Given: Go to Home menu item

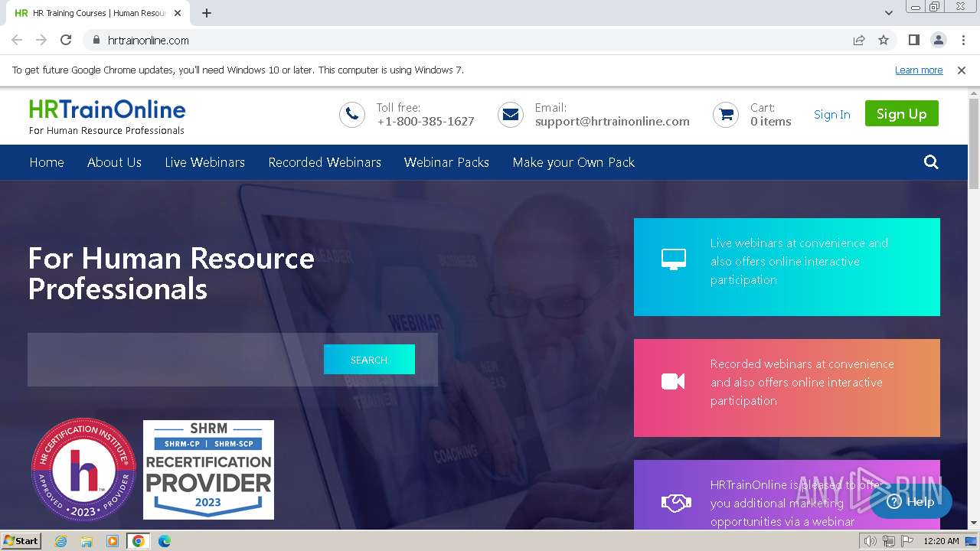Looking at the screenshot, I should click(x=47, y=162).
